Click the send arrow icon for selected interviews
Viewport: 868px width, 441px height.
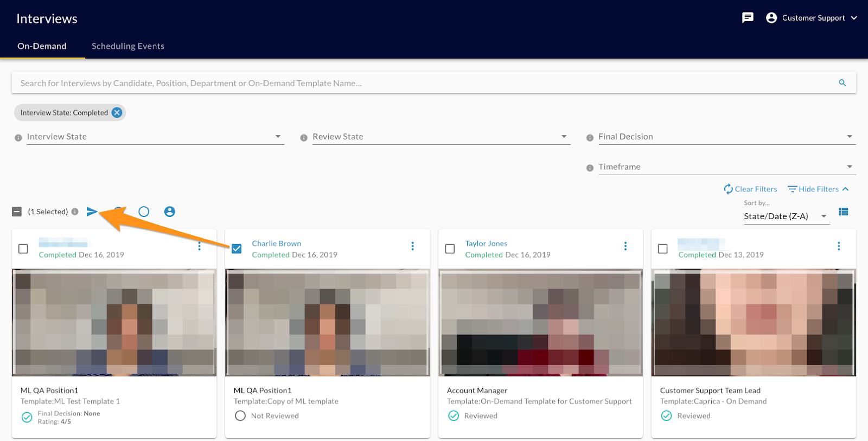92,212
